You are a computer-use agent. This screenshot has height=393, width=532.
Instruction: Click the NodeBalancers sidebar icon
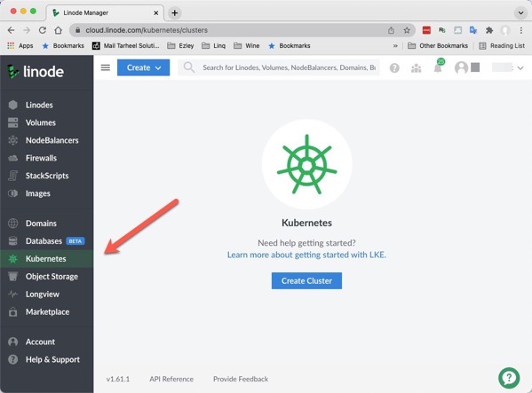13,140
